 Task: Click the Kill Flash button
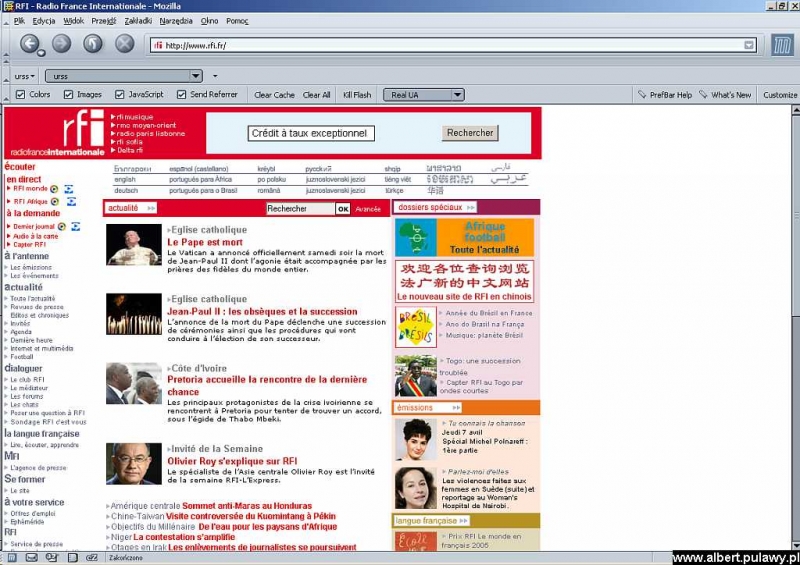click(x=357, y=95)
